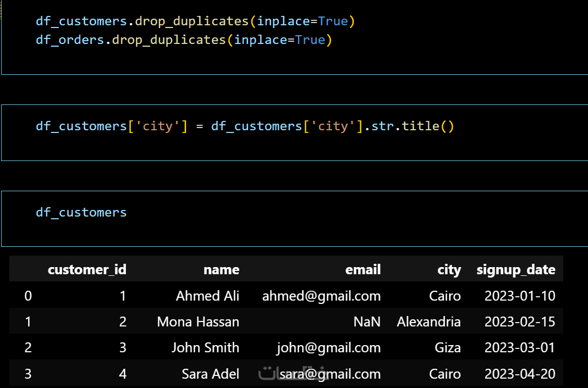Viewport: 588px width, 388px height.
Task: Click the name column header
Action: click(x=221, y=270)
